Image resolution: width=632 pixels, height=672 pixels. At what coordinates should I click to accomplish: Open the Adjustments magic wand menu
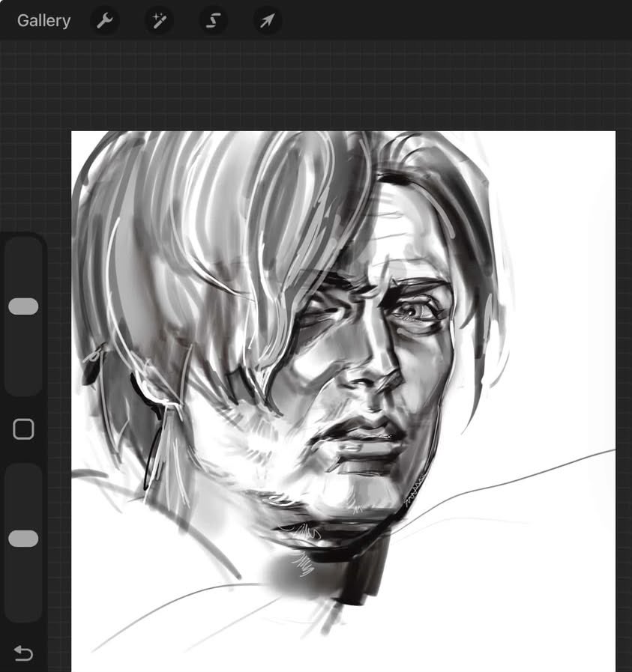coord(159,20)
